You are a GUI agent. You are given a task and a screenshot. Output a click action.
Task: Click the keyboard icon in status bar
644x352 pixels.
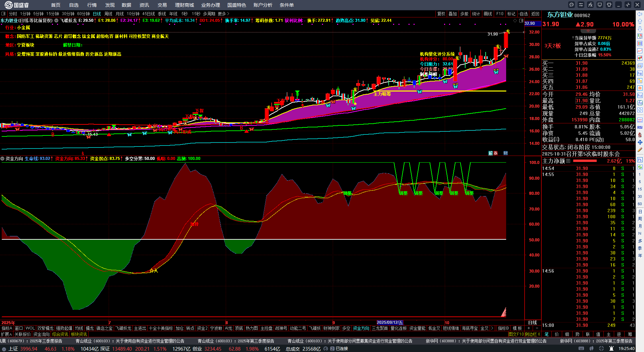[581, 349]
